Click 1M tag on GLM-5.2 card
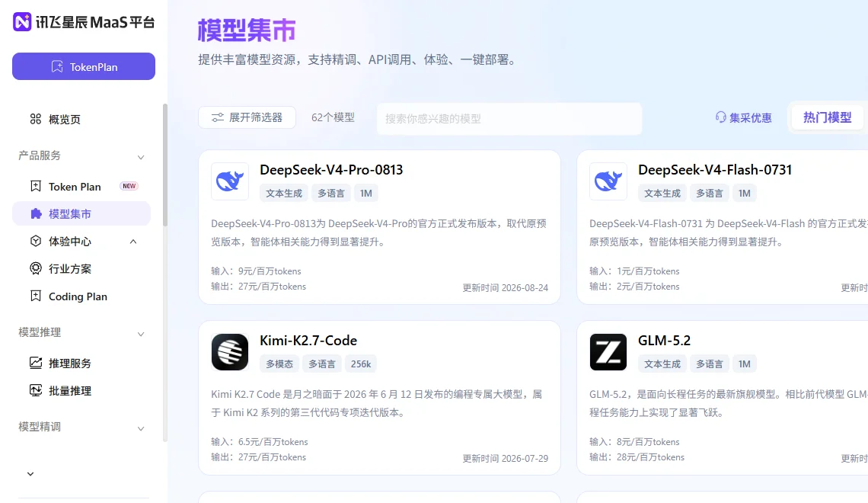This screenshot has width=868, height=503. coord(745,364)
